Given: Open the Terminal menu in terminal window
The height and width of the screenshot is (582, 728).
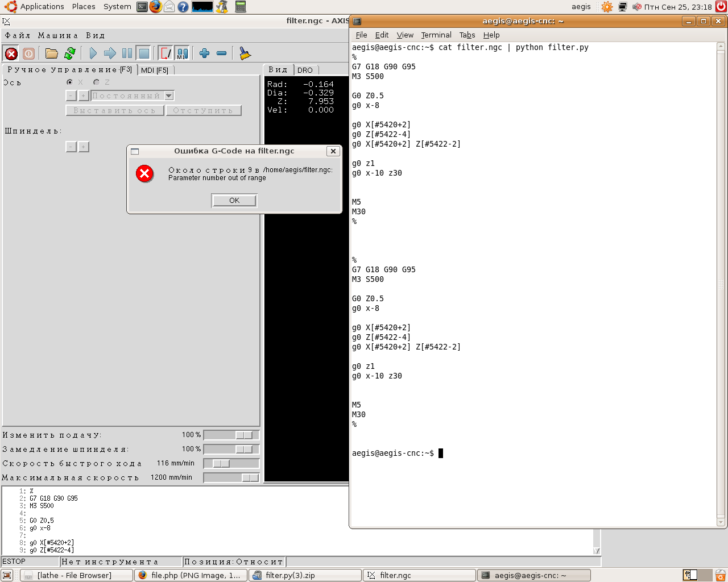Looking at the screenshot, I should click(x=436, y=35).
